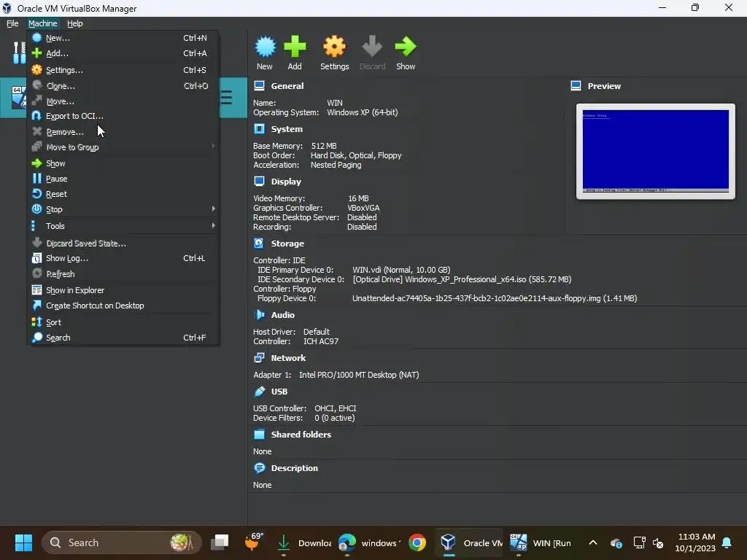Click the General section header
This screenshot has height=560, width=747.
(287, 86)
